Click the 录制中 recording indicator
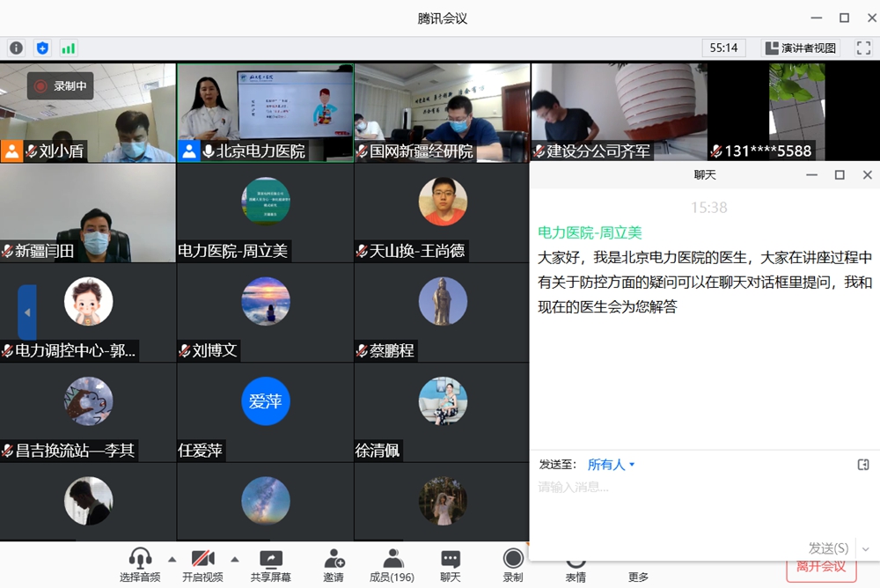The height and width of the screenshot is (588, 880). coord(61,86)
